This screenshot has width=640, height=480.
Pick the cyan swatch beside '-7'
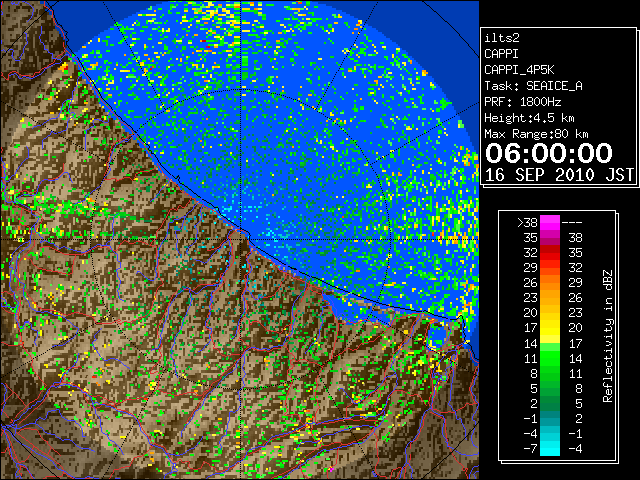coord(550,449)
